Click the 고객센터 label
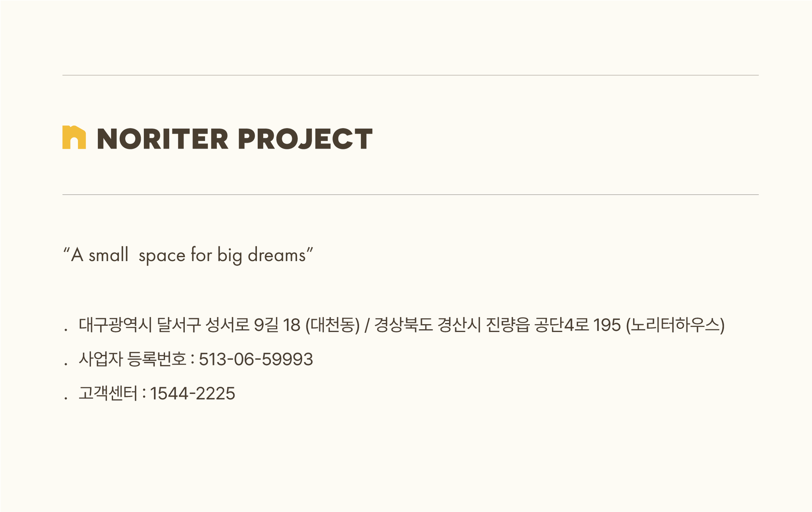The width and height of the screenshot is (812, 512). (108, 393)
